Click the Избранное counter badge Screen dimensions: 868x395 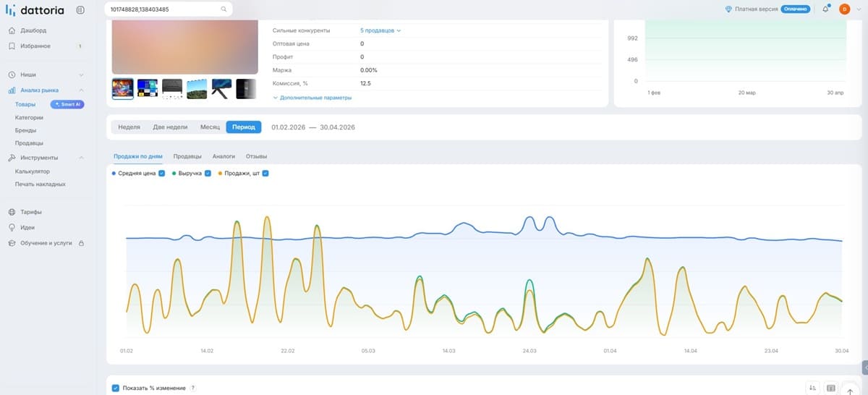[80, 46]
